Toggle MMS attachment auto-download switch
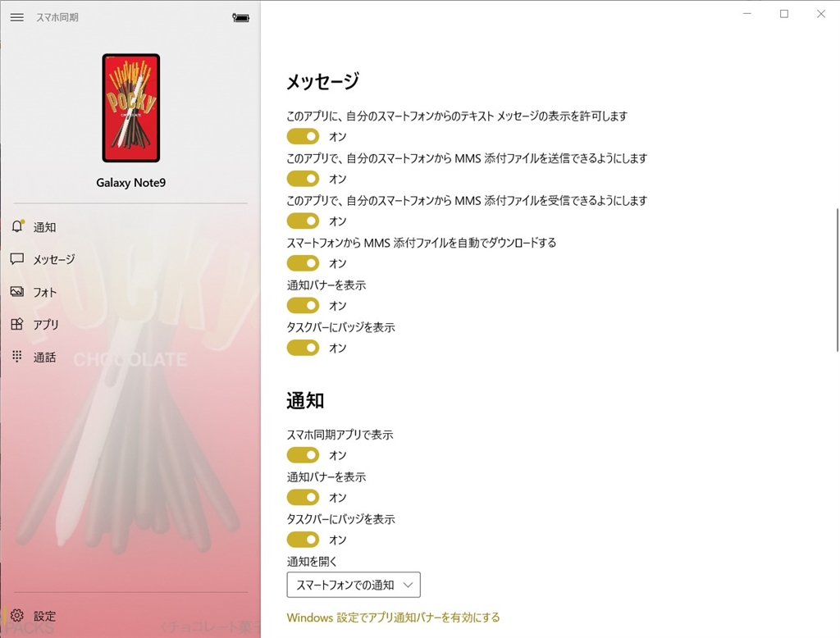Image resolution: width=840 pixels, height=638 pixels. [304, 263]
